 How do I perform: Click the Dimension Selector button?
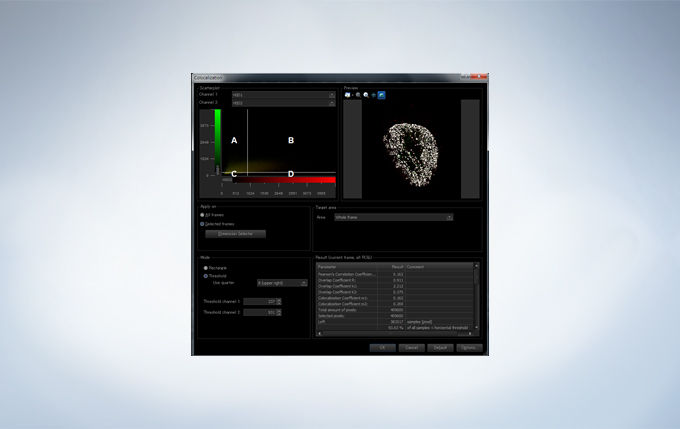coord(235,234)
